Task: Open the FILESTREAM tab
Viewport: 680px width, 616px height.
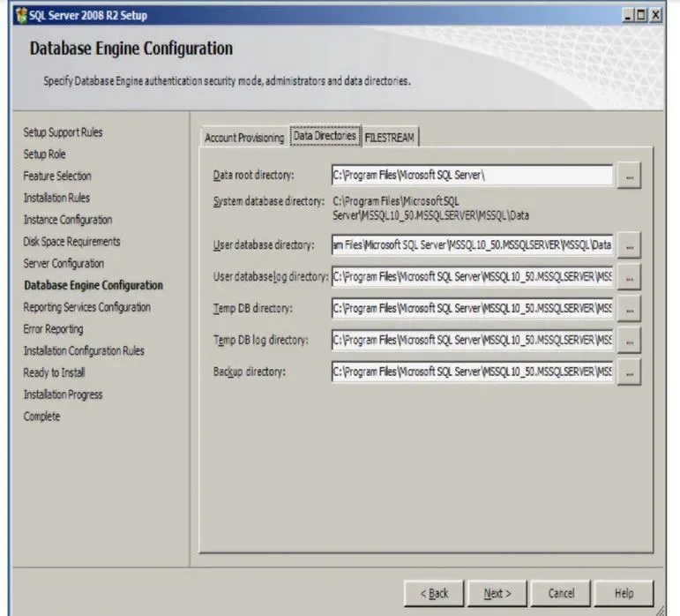Action: [x=390, y=138]
